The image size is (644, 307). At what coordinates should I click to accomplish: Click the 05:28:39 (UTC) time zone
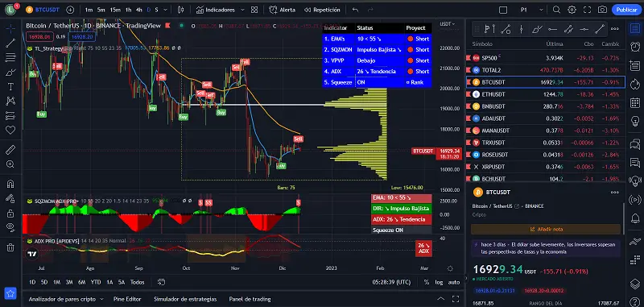(391, 282)
